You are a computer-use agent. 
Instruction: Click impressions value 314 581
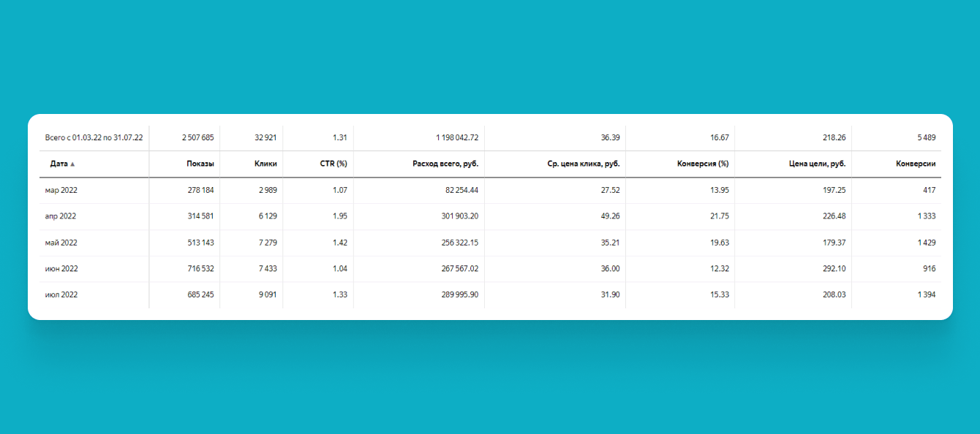click(x=200, y=216)
